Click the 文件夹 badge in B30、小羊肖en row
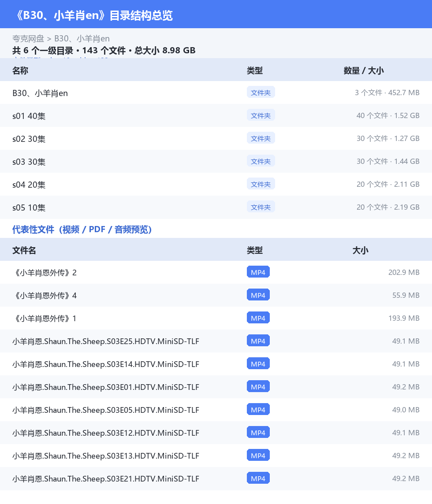The width and height of the screenshot is (432, 504). 261,93
